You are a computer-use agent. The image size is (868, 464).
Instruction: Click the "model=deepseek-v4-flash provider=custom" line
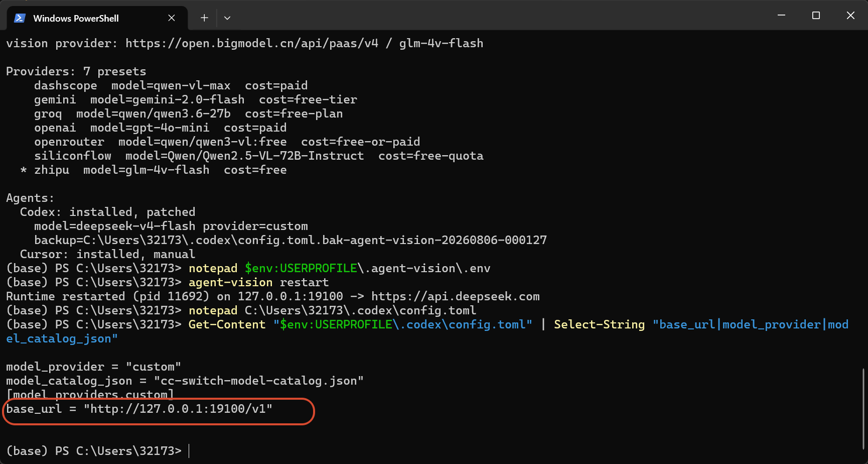pyautogui.click(x=171, y=226)
